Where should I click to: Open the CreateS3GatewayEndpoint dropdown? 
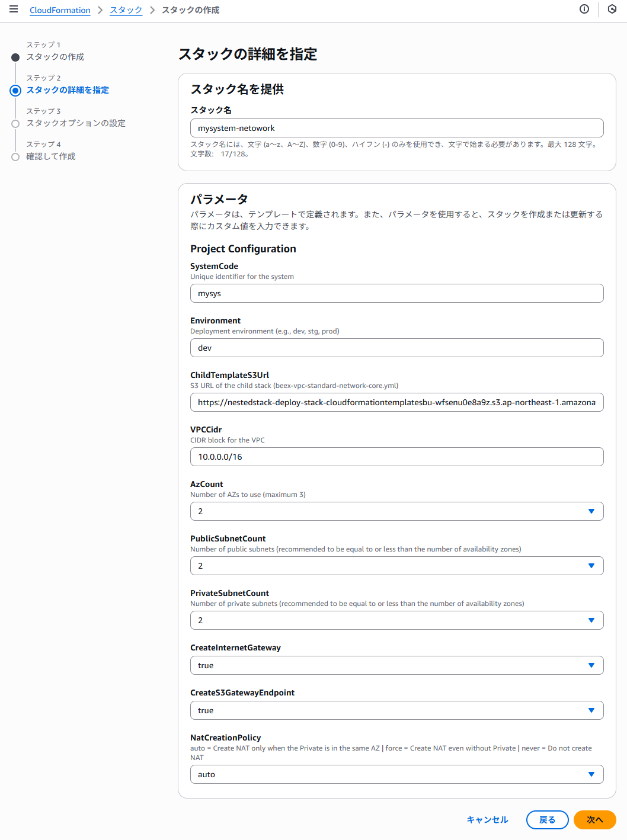pos(397,710)
